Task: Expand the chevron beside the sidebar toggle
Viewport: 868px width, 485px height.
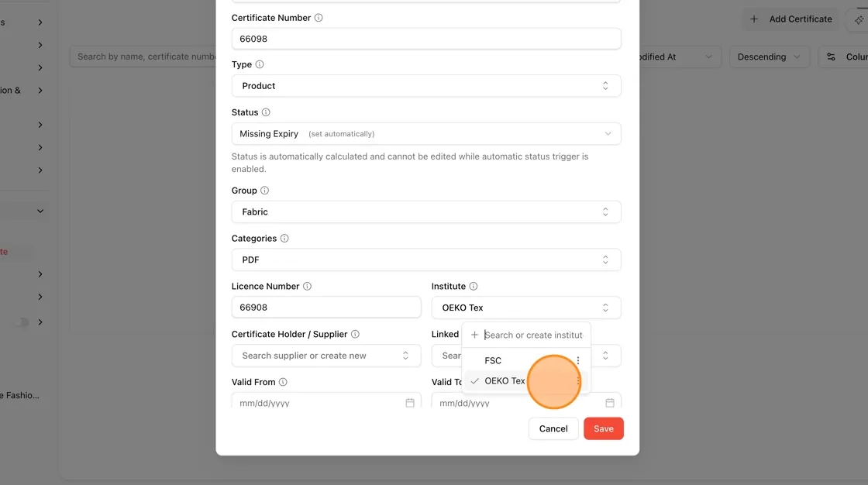Action: coord(40,322)
